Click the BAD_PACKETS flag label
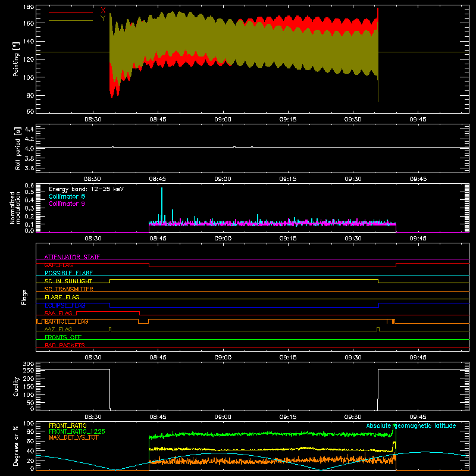The height and width of the screenshot is (476, 476). click(x=65, y=345)
